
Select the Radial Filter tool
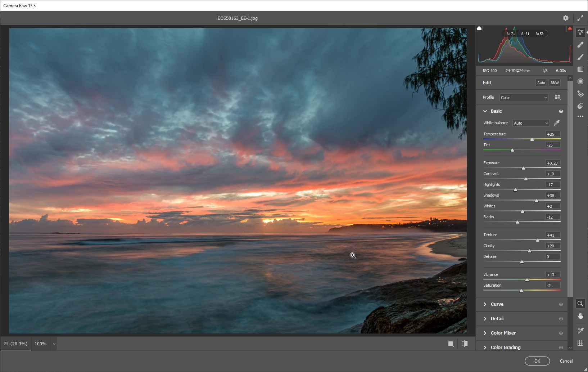coord(580,81)
